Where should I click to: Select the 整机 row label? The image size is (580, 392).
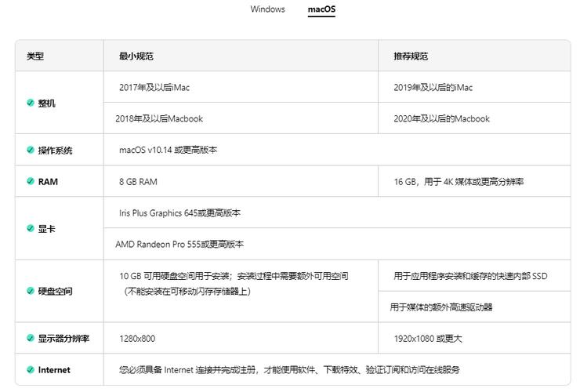[x=46, y=103]
